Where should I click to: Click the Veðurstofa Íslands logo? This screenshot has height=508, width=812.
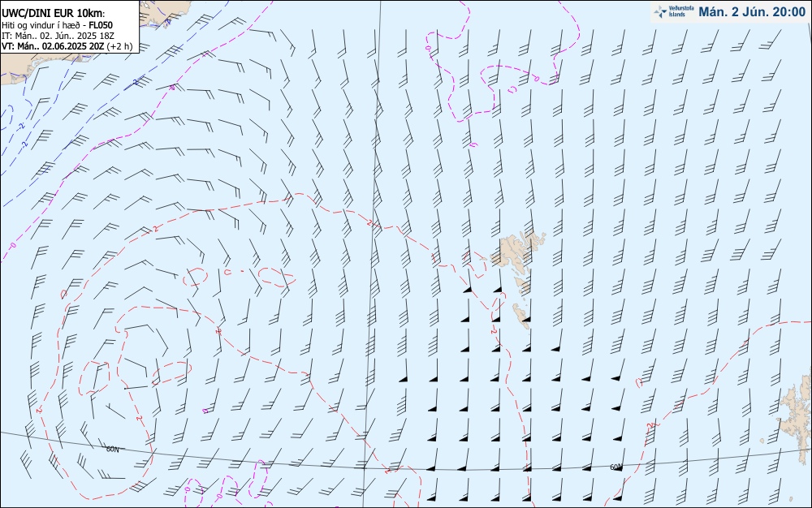click(x=674, y=11)
